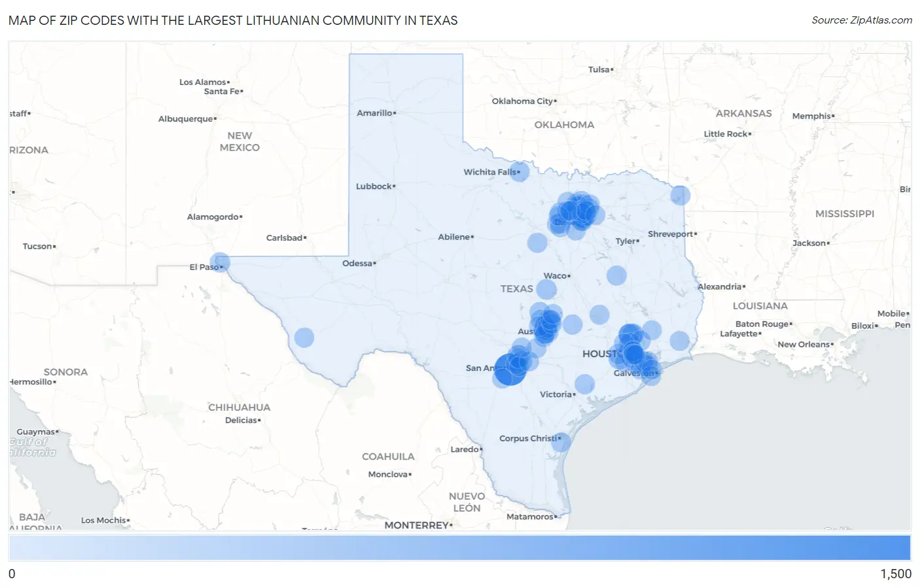The width and height of the screenshot is (920, 588).
Task: Click the Wichita Falls data bubble
Action: 519,172
